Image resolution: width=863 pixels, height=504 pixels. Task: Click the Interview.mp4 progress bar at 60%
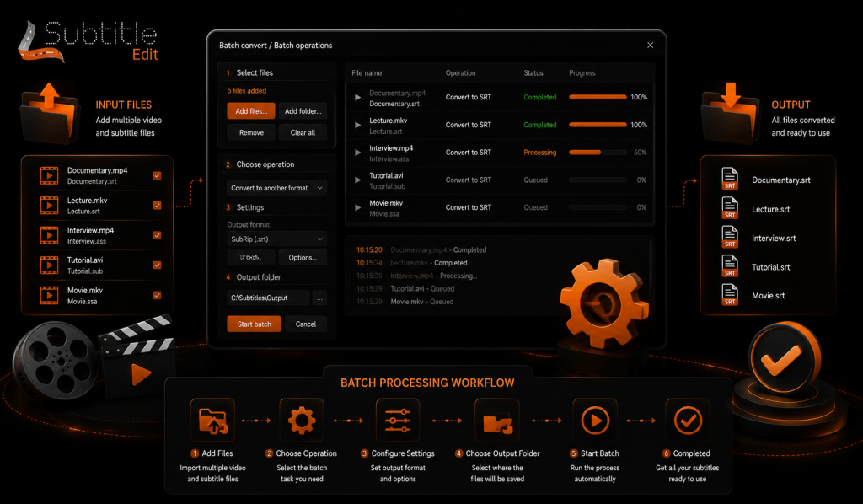[x=598, y=153]
